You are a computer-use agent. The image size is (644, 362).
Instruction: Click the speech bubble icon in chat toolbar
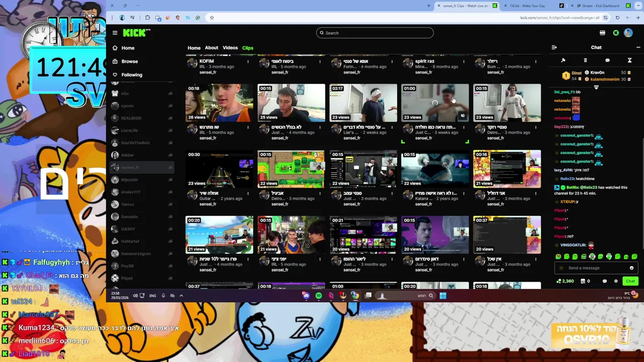pos(607,60)
